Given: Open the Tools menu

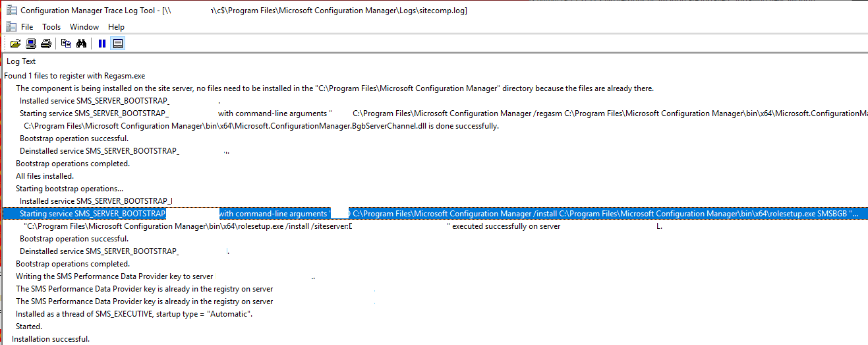Looking at the screenshot, I should click(x=51, y=27).
